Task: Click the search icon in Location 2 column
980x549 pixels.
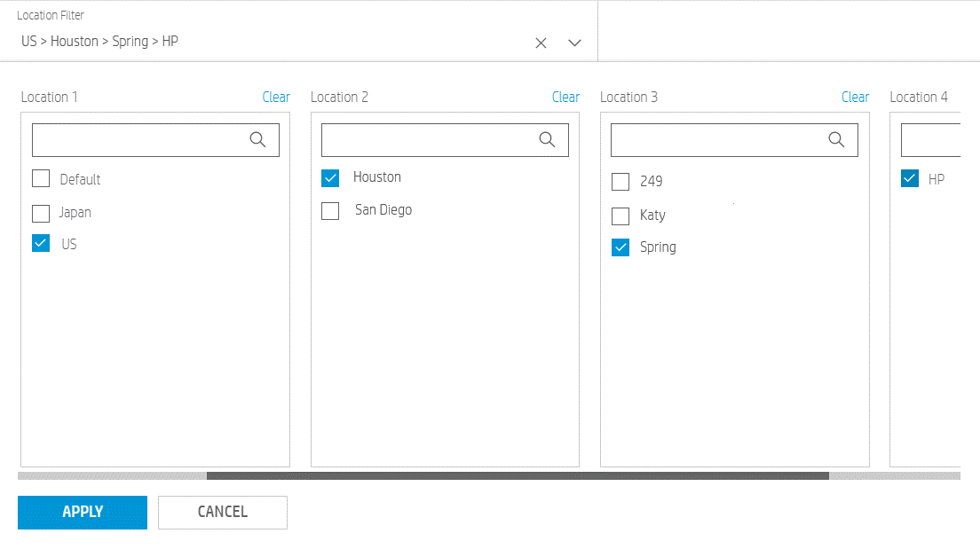Action: point(548,139)
